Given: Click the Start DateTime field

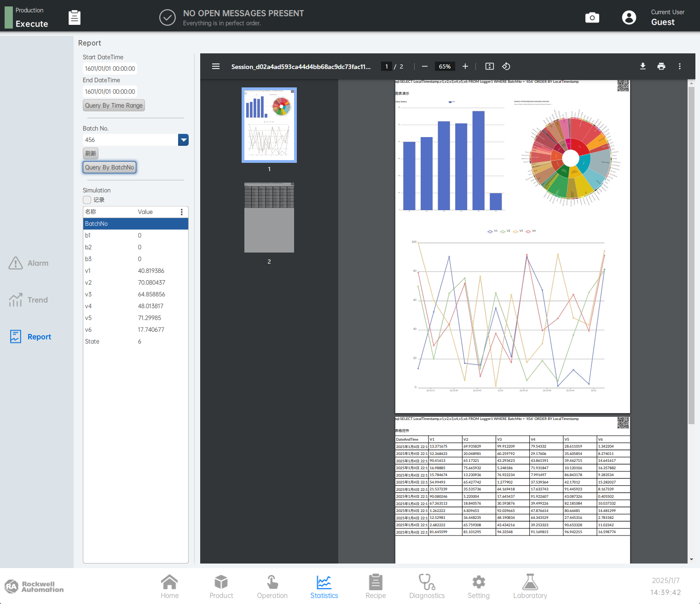Looking at the screenshot, I should 110,69.
